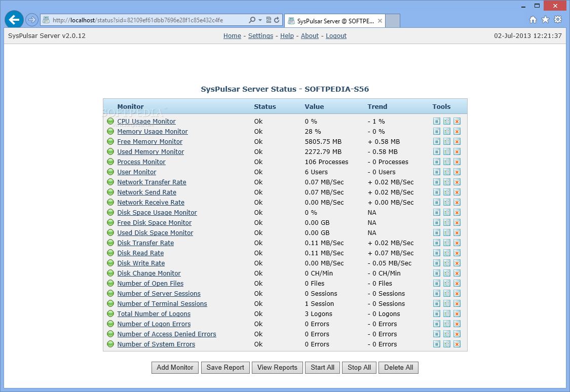This screenshot has width=570, height=392.
Task: Click the orange X icon for CPU Usage Monitor
Action: (457, 122)
